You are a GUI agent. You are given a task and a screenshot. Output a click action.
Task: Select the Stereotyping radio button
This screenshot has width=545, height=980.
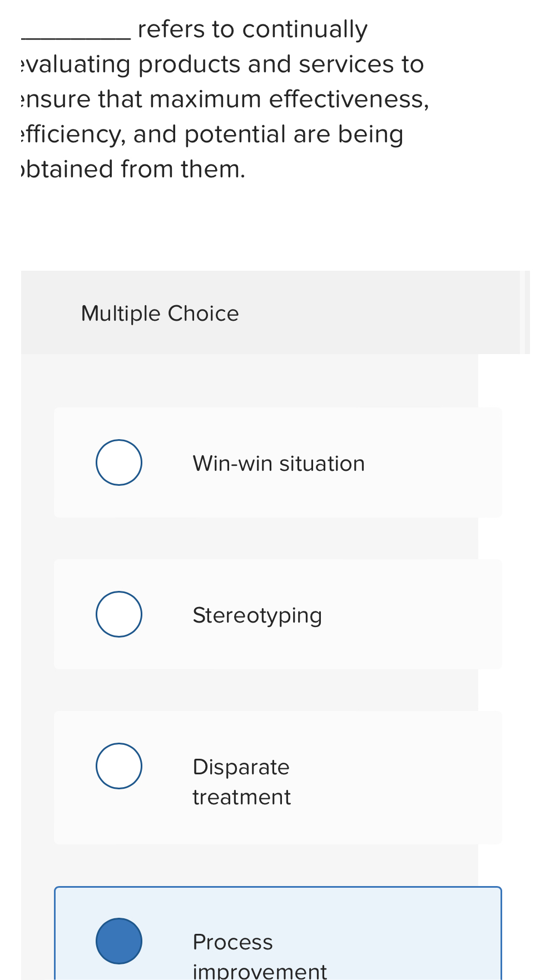(x=119, y=614)
